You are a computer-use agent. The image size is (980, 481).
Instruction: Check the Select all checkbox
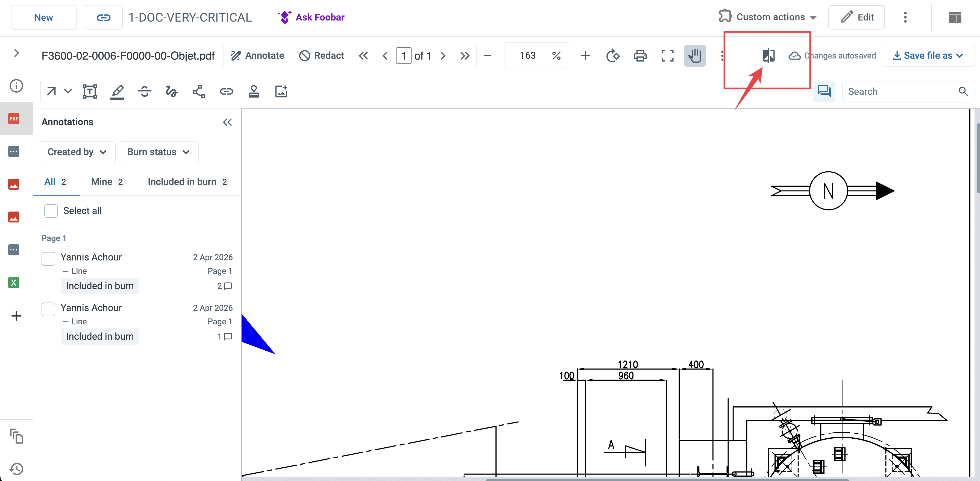(x=51, y=211)
